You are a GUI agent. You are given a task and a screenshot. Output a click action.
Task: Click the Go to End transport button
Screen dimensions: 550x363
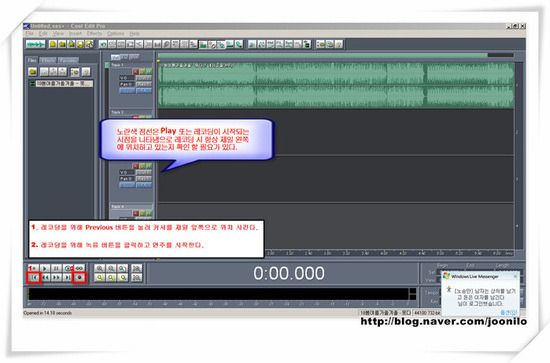click(68, 277)
